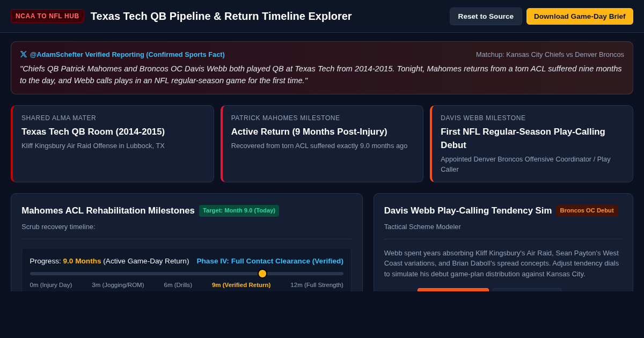Click the rehabilitation timeline slider thumb
Image resolution: width=644 pixels, height=338 pixels.
262,274
